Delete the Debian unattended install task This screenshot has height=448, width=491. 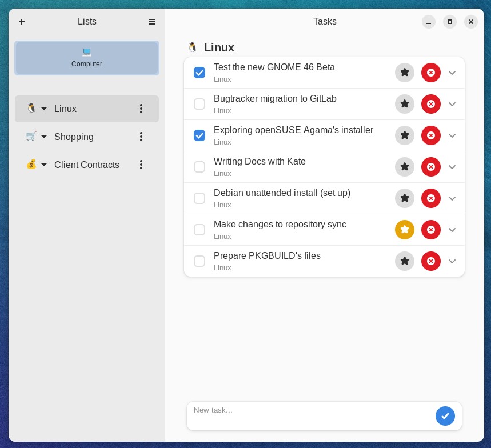(x=431, y=198)
